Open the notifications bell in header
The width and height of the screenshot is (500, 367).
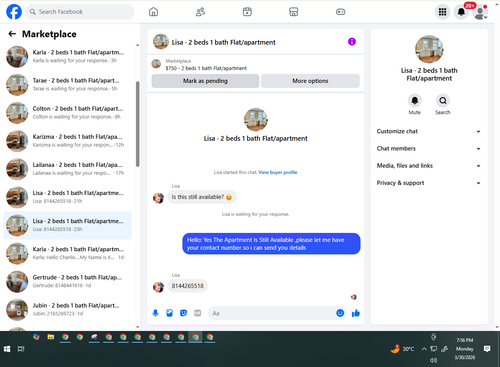[x=461, y=12]
